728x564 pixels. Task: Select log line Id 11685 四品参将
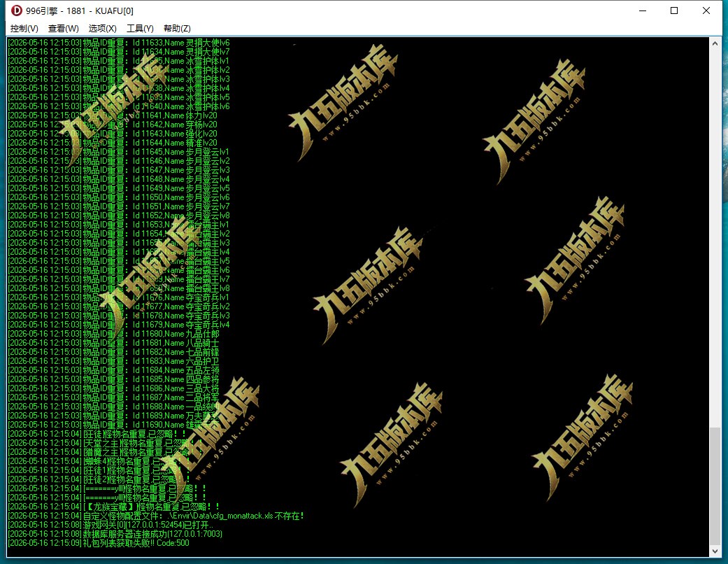114,379
